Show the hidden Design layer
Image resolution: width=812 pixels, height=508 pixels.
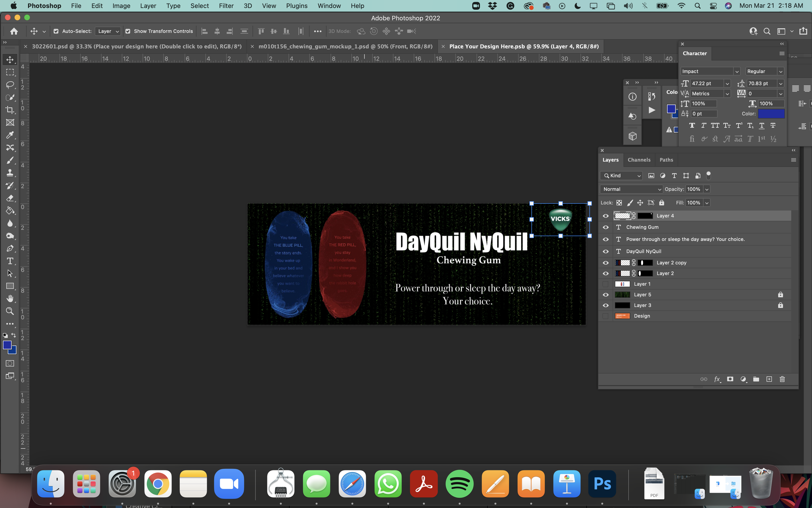[606, 316]
